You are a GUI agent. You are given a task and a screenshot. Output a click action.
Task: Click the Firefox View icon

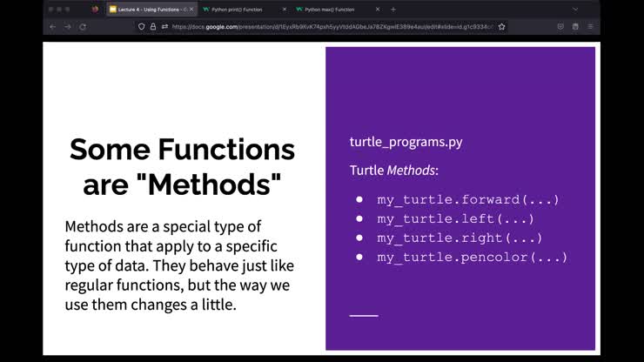click(x=95, y=9)
